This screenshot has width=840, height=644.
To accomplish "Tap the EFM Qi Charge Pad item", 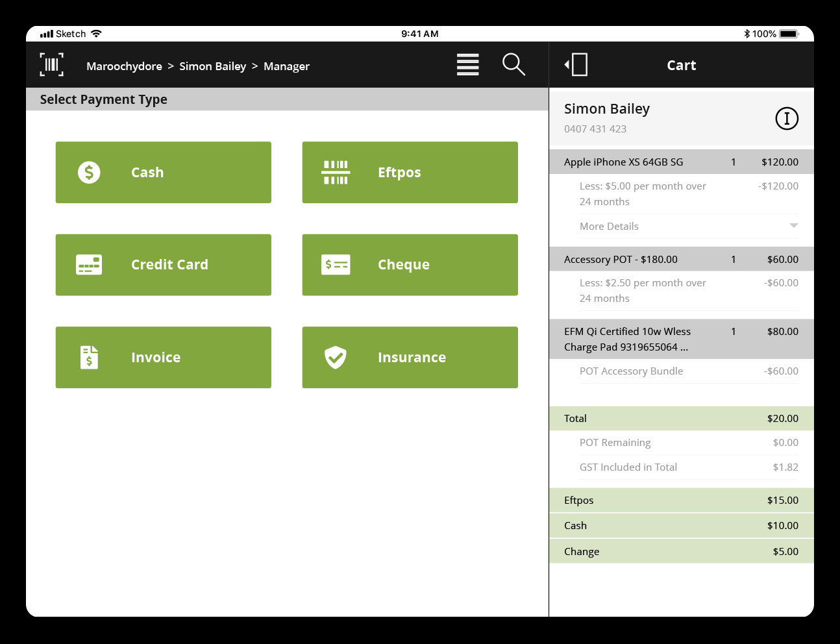I will pos(681,339).
